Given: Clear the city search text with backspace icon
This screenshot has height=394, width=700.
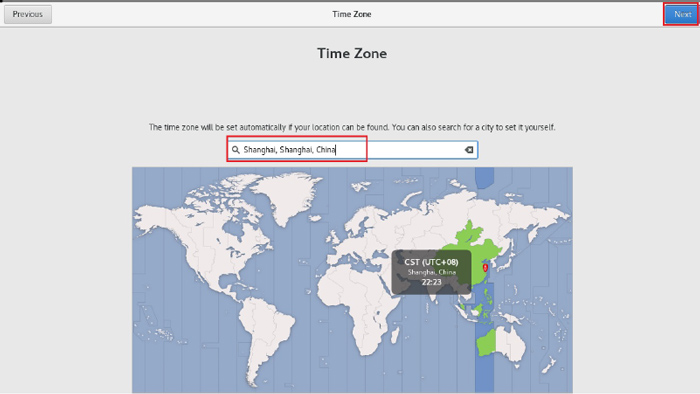Looking at the screenshot, I should click(469, 150).
